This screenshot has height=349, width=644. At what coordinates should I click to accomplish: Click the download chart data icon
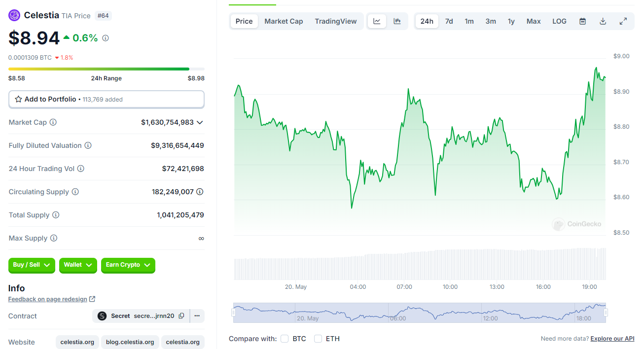pos(603,21)
